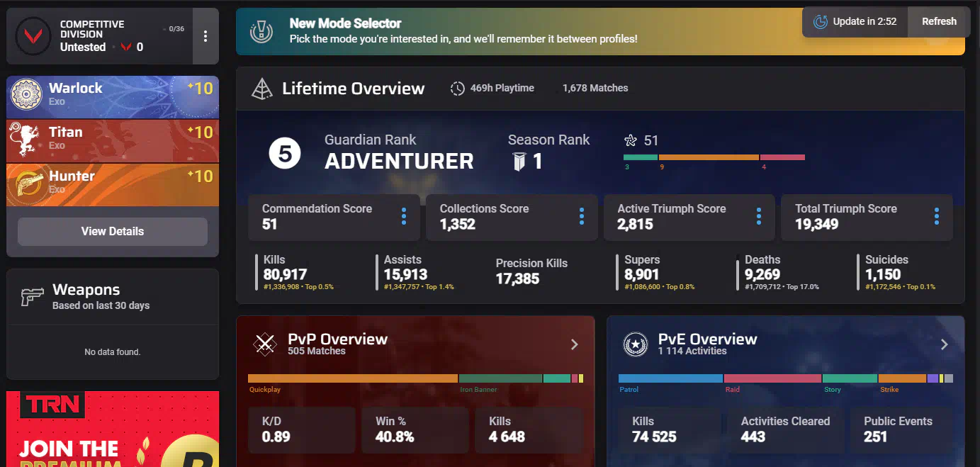Click the TRN premium ad banner

tap(113, 429)
